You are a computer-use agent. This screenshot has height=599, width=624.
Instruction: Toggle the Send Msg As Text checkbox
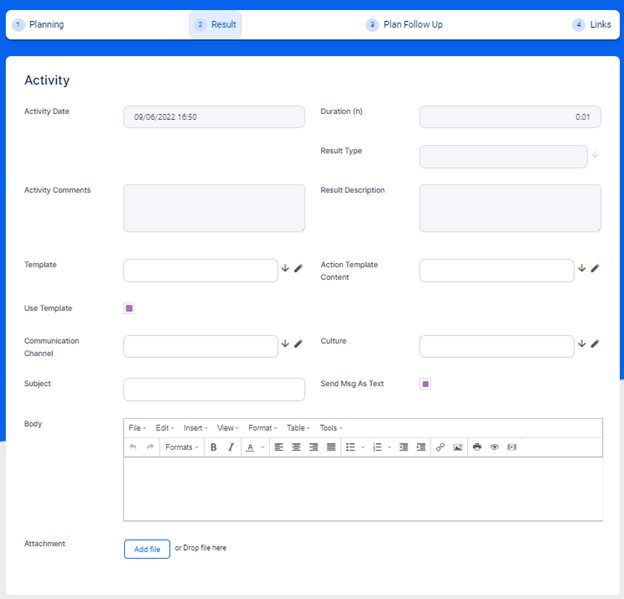pyautogui.click(x=425, y=384)
